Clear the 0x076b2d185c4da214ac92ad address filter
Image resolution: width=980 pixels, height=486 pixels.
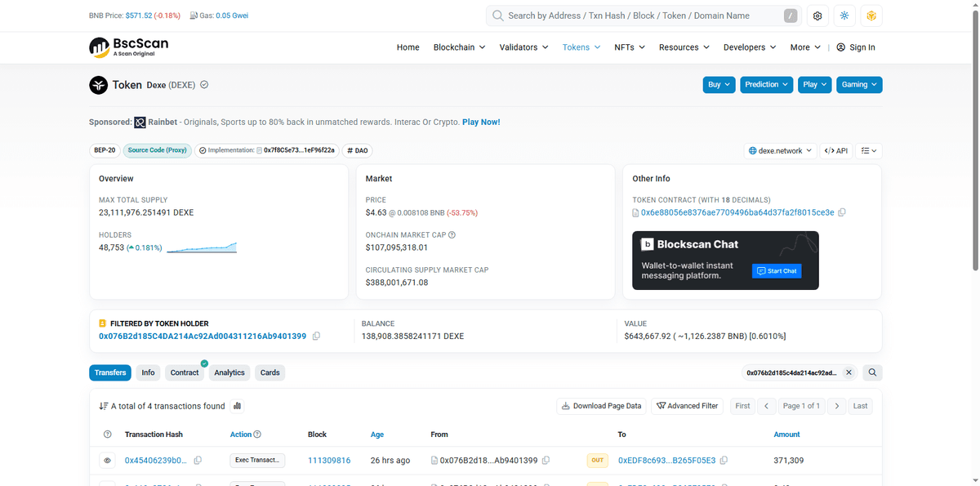coord(849,372)
